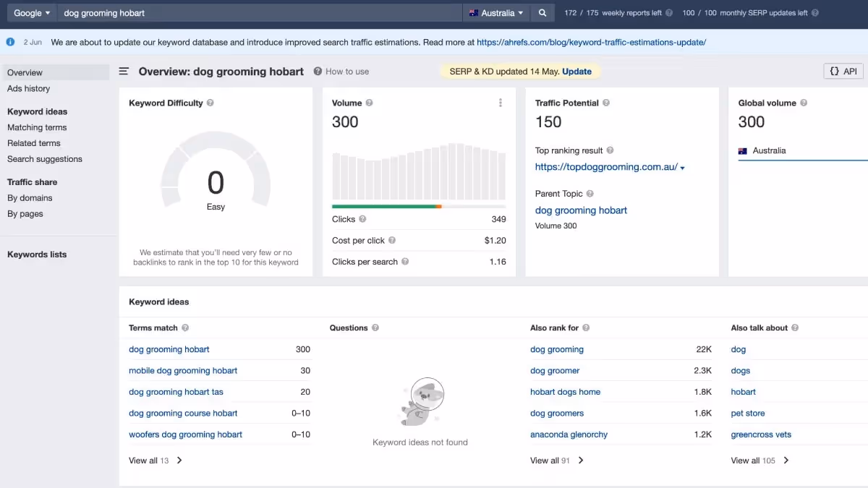868x488 pixels.
Task: Select Overview in the left sidebar
Action: [55, 72]
